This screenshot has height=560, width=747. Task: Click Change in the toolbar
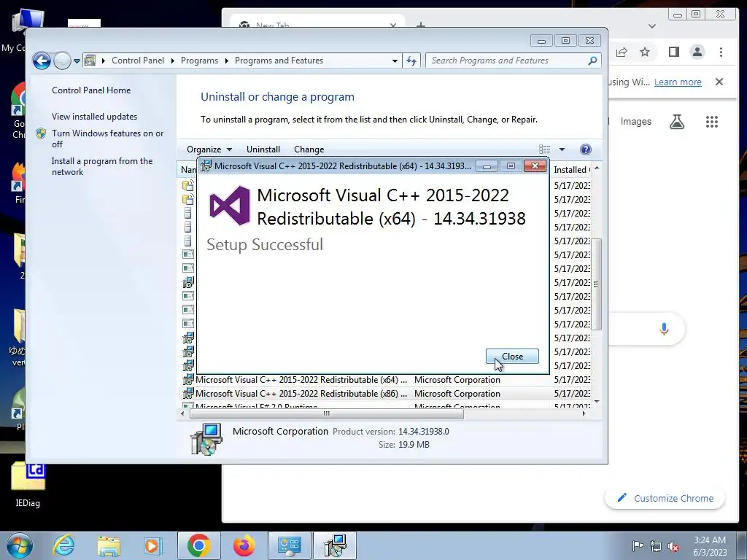(309, 149)
